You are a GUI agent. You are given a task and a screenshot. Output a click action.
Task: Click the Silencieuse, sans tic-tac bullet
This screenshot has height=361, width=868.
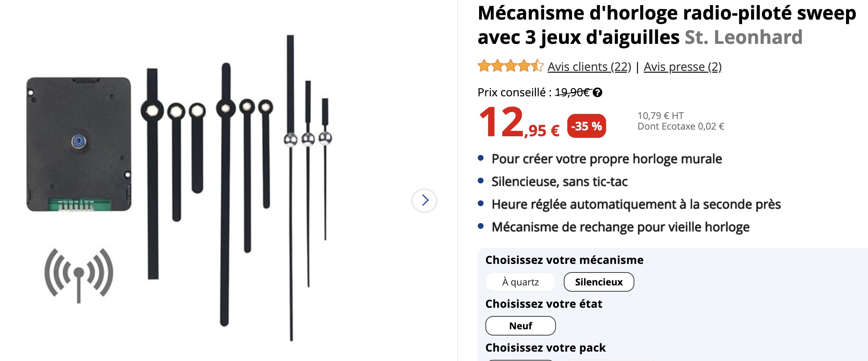559,182
